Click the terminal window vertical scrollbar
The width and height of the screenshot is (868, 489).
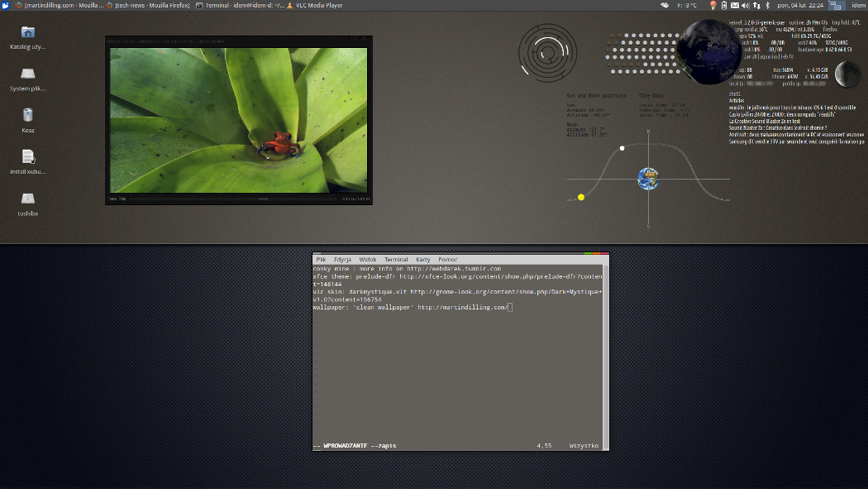click(x=606, y=357)
